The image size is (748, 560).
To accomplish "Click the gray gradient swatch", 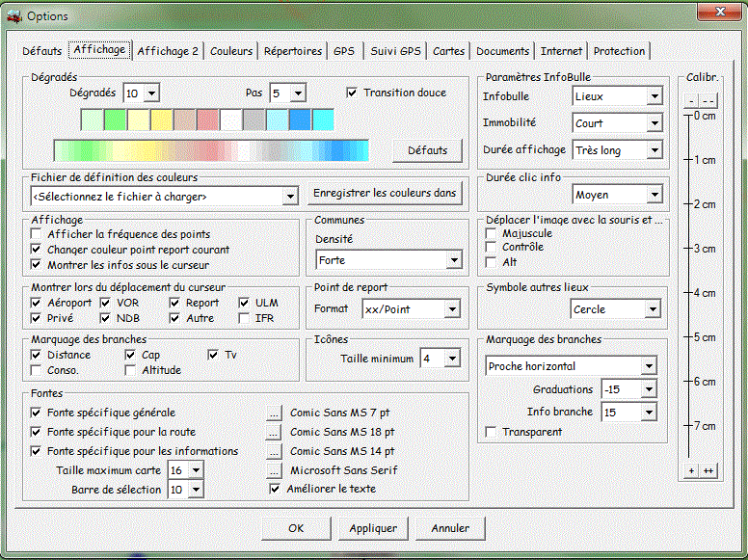I will 254,120.
